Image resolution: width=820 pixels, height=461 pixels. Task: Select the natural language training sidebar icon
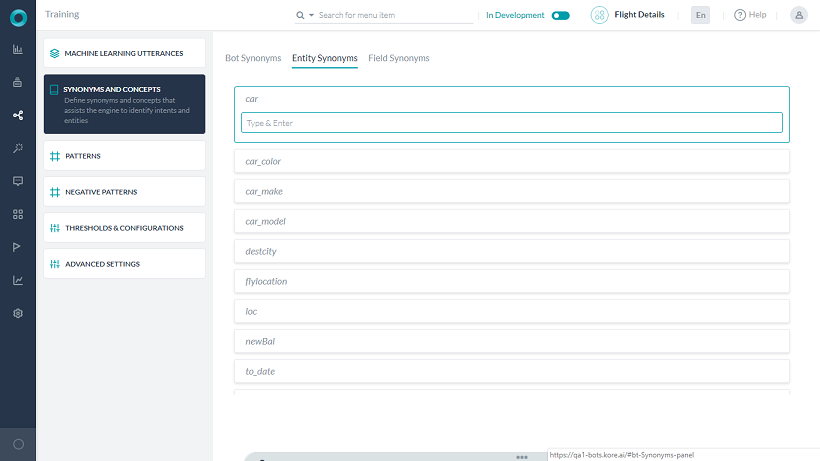click(x=18, y=115)
